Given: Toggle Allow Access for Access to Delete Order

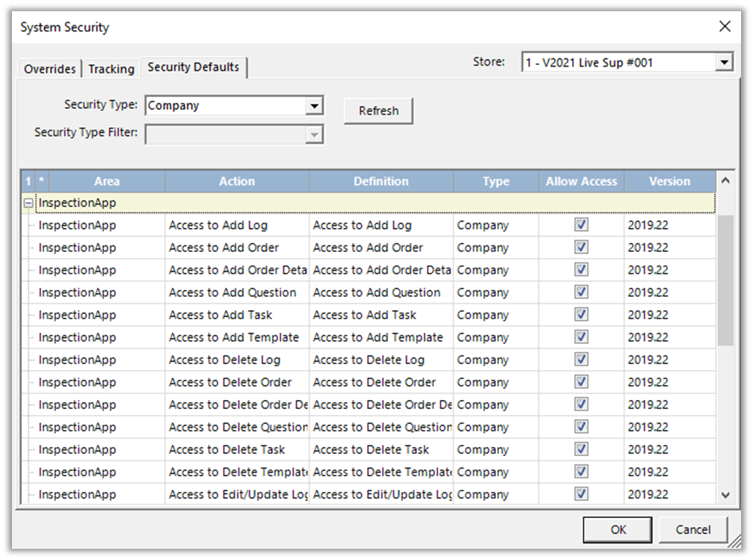Looking at the screenshot, I should point(581,382).
